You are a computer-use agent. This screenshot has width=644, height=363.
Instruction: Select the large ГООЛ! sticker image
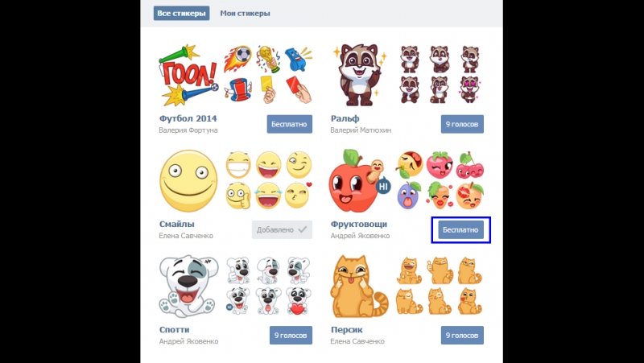pos(189,76)
